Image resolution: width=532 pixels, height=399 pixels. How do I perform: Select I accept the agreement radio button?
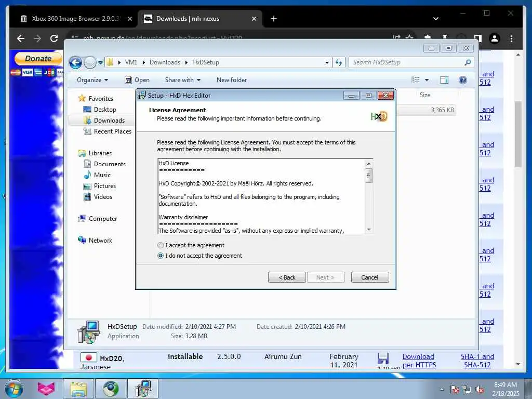(x=161, y=245)
